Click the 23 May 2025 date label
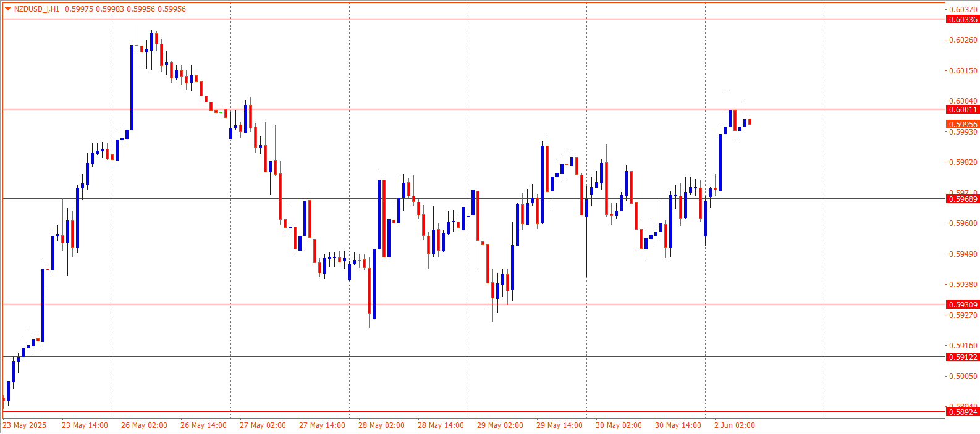 tap(25, 425)
